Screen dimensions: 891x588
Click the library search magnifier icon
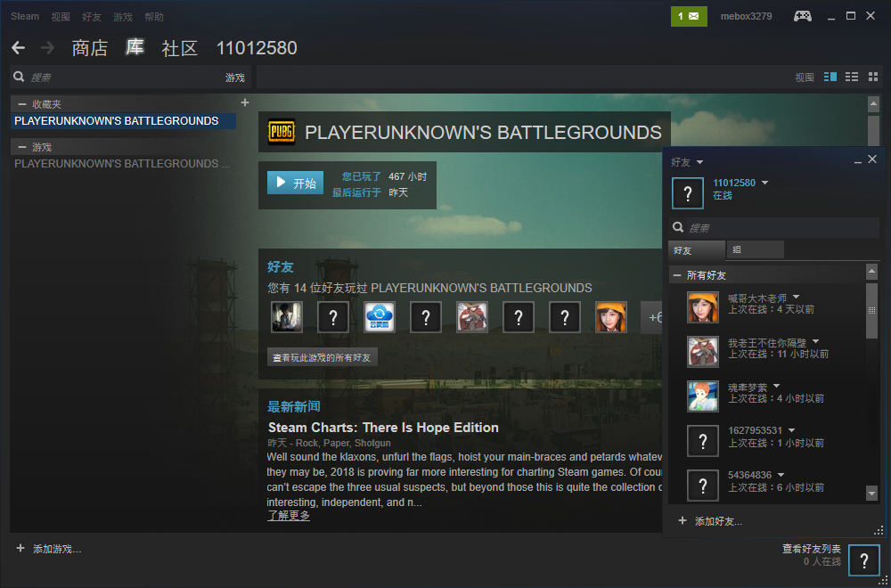point(19,77)
